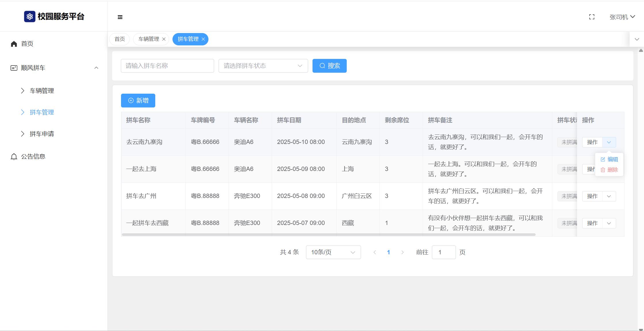The image size is (644, 331).
Task: Open the 请选择拼车状态 dropdown
Action: [x=263, y=66]
